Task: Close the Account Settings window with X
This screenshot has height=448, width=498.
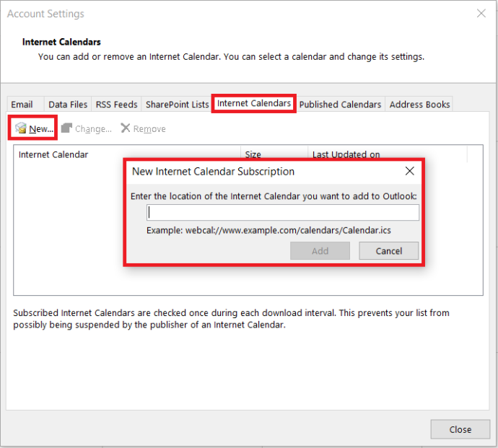Action: click(x=481, y=14)
